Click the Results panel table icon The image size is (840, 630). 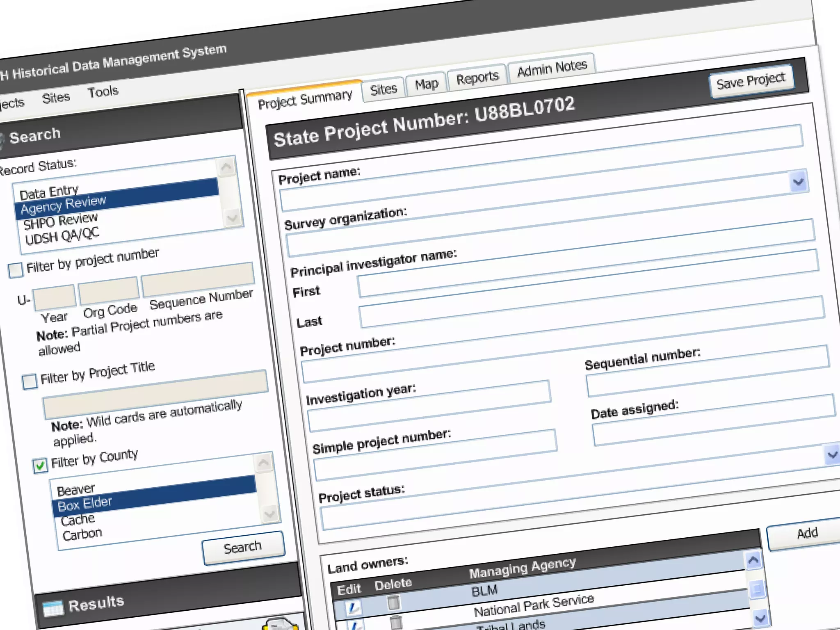[x=53, y=608]
